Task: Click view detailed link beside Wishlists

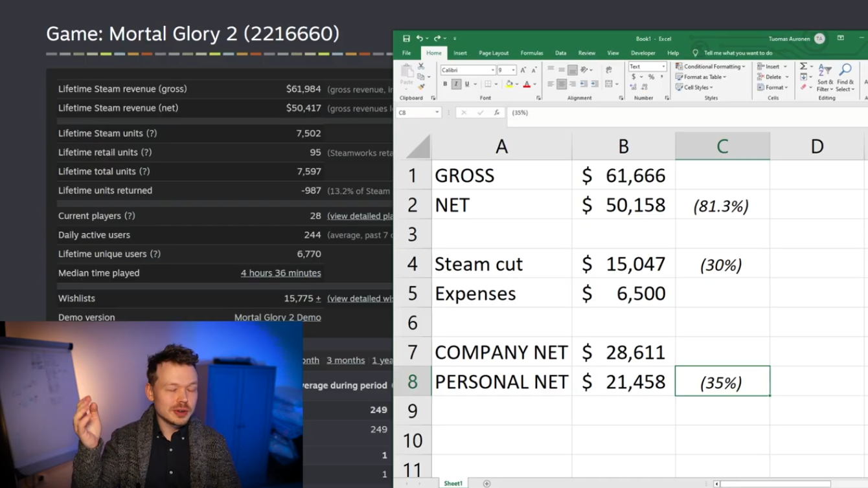Action: point(360,298)
